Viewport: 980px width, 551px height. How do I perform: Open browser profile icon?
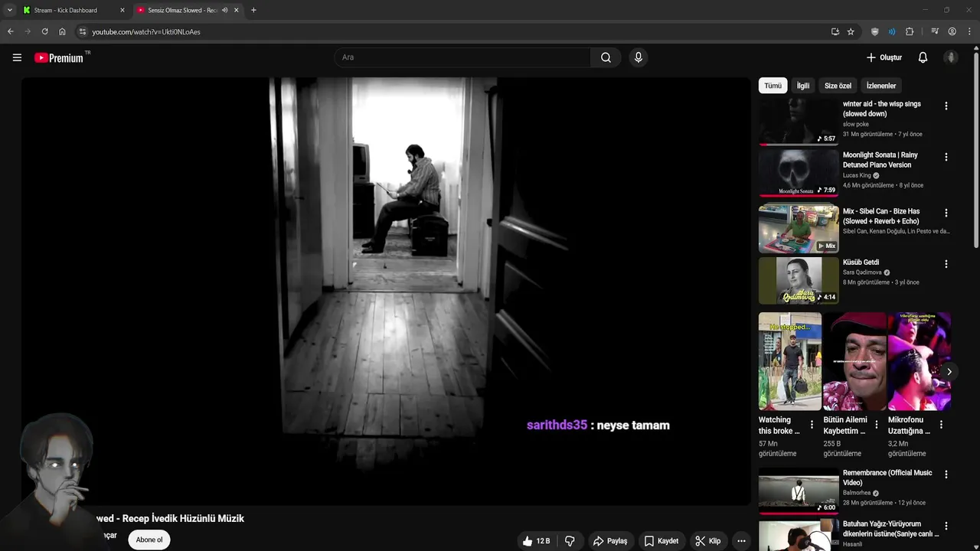pos(952,31)
